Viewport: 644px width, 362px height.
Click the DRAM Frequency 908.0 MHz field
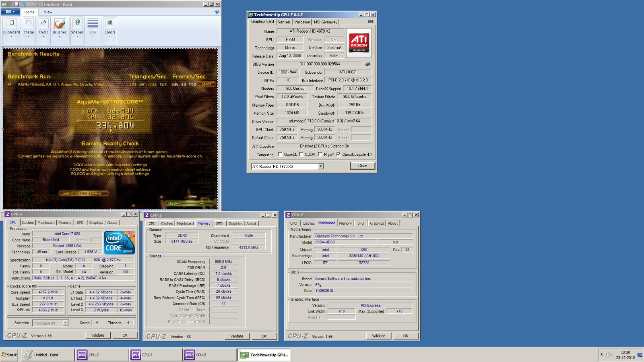tap(223, 262)
